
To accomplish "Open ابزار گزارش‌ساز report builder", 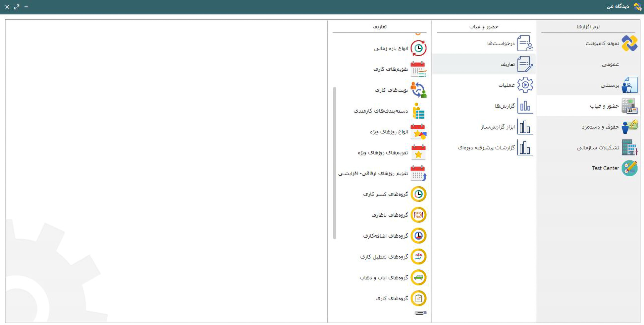I will (498, 127).
